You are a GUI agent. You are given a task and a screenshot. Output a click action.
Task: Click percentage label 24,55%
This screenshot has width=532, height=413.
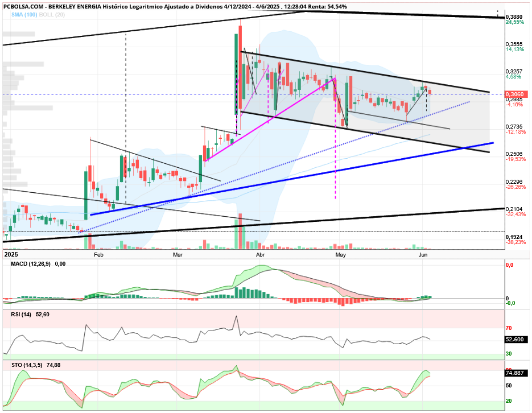click(515, 22)
